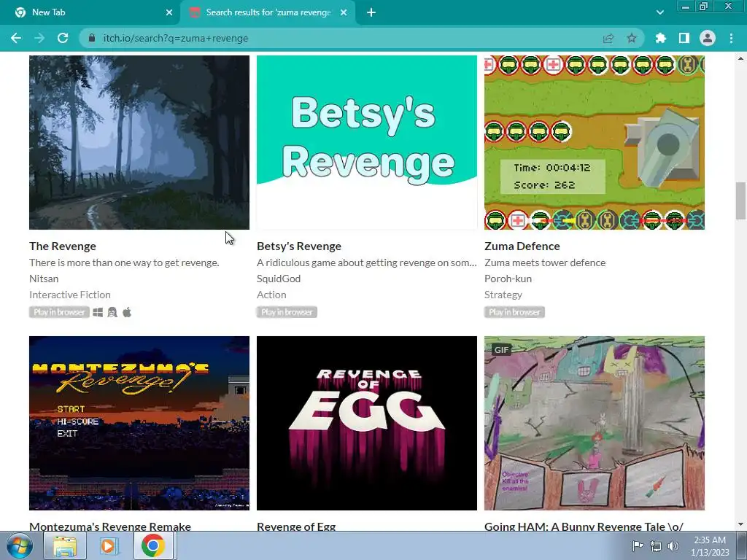
Task: Click the Betsy's Revenge title link
Action: point(298,246)
